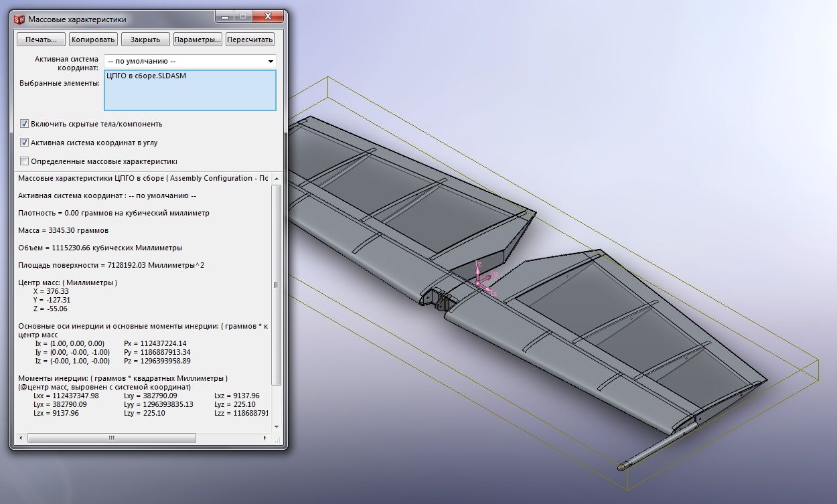Viewport: 837px width, 504px height.
Task: Click the pink coordinate origin triad on model
Action: click(478, 283)
